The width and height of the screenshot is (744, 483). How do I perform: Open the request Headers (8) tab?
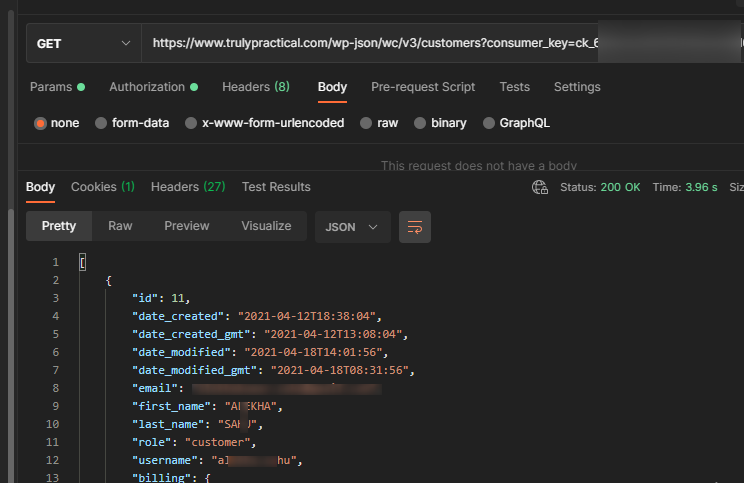[x=256, y=87]
